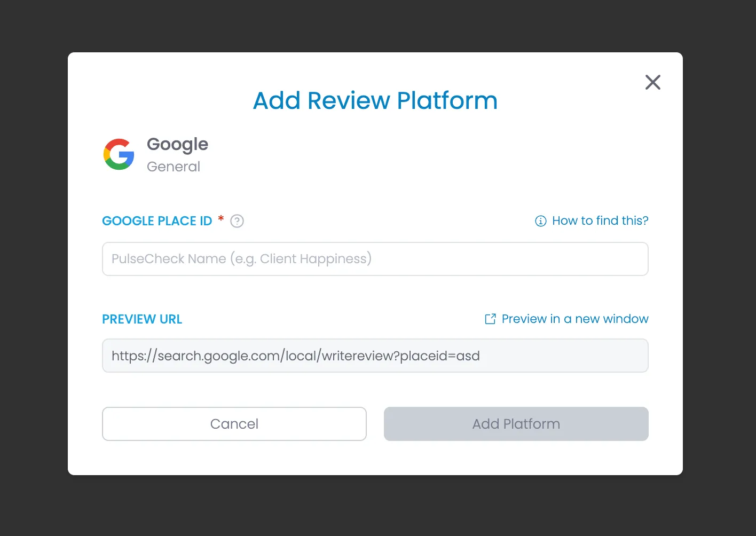
Task: Close the Add Review Platform dialog
Action: click(x=652, y=82)
